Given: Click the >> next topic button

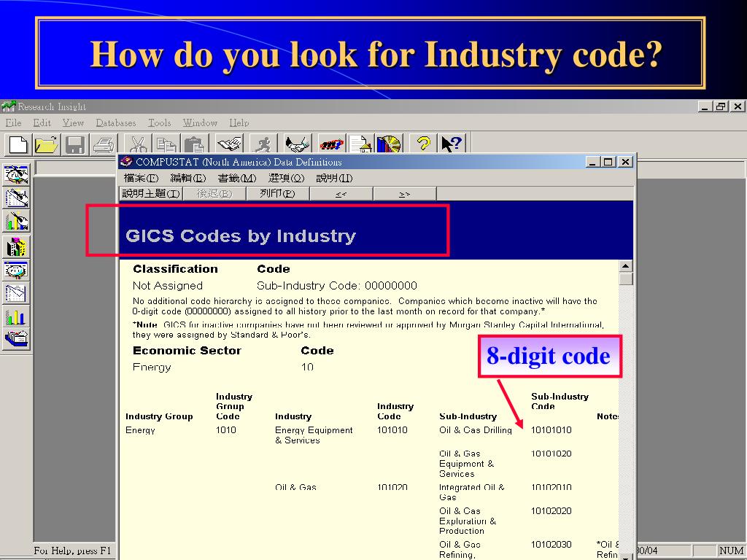Looking at the screenshot, I should tap(404, 194).
